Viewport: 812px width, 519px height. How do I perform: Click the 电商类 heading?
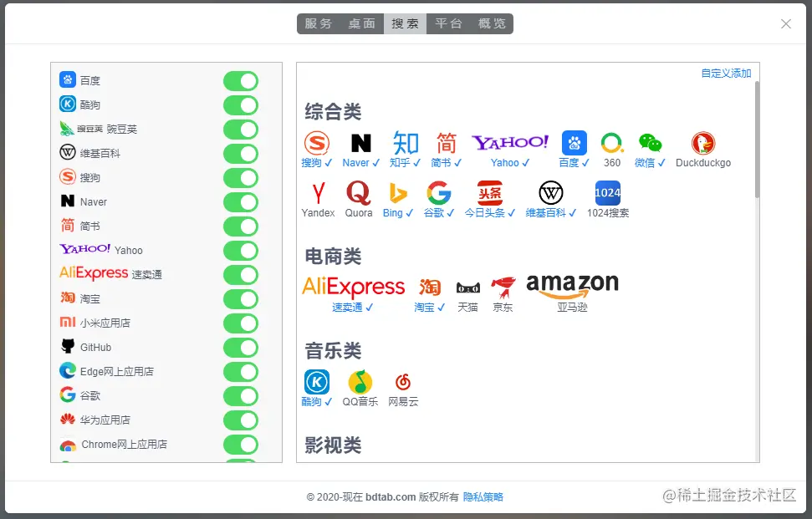click(x=333, y=257)
